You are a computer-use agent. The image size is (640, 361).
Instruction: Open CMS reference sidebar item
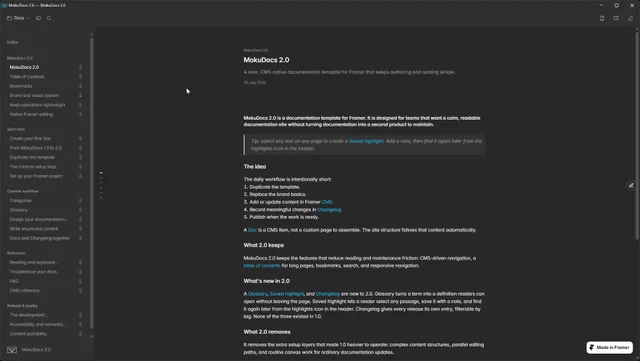(x=25, y=290)
